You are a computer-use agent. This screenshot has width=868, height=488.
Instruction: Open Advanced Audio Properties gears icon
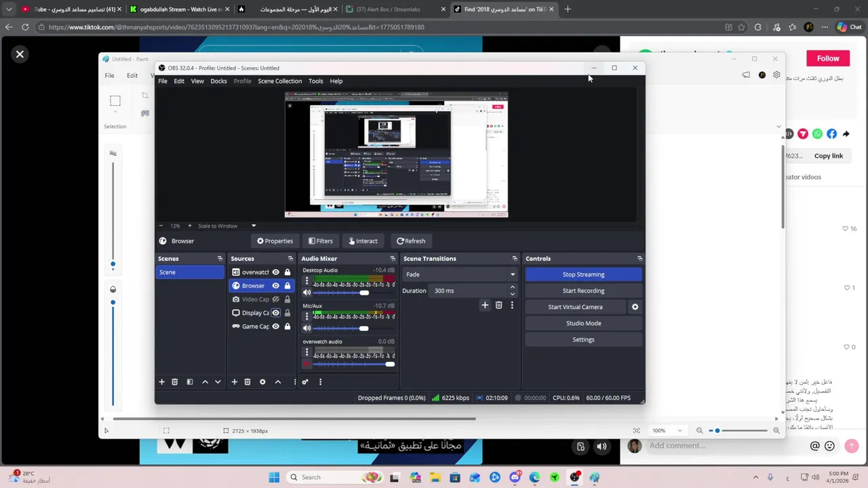point(305,382)
